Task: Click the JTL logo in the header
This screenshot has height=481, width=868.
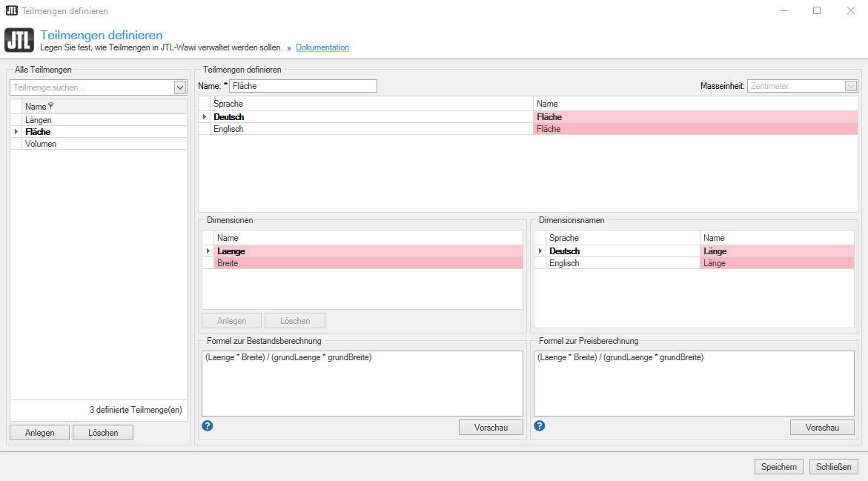Action: tap(19, 41)
